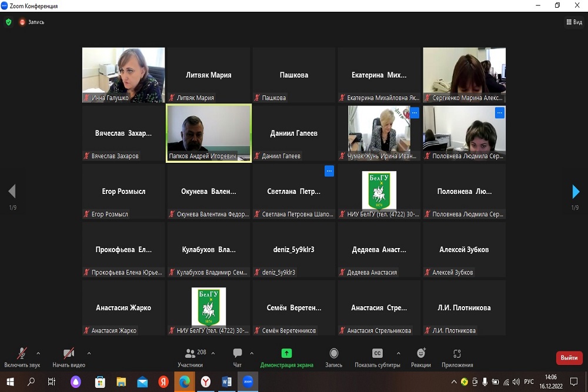Screen dimensions: 588x392
Task: Select Папков Андрей Игоревич video tile
Action: coord(209,133)
